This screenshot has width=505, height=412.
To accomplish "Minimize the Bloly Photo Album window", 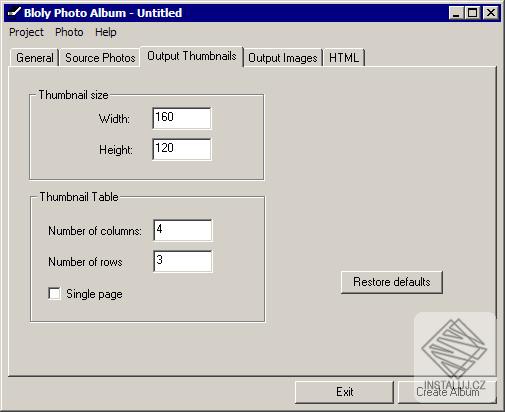I will [456, 13].
